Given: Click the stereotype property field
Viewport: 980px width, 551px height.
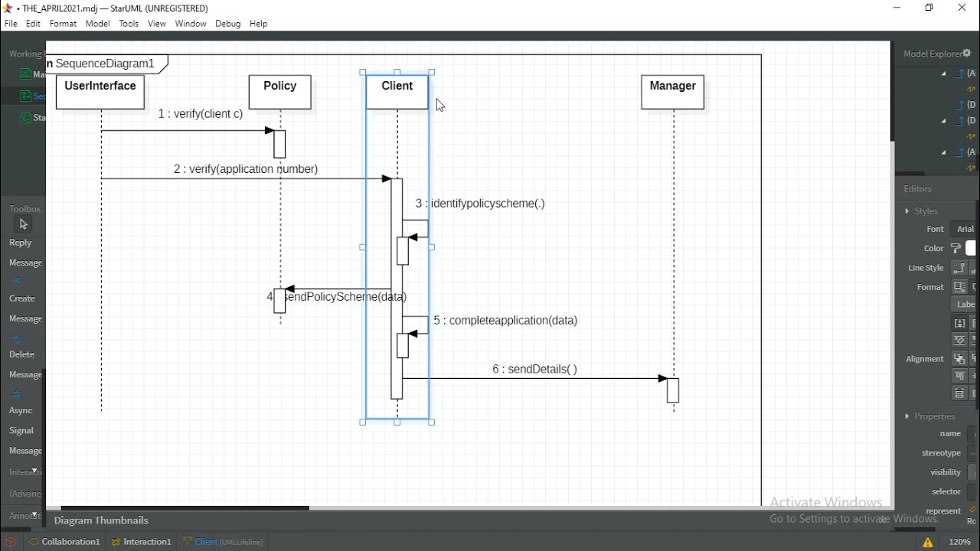Looking at the screenshot, I should pyautogui.click(x=972, y=454).
